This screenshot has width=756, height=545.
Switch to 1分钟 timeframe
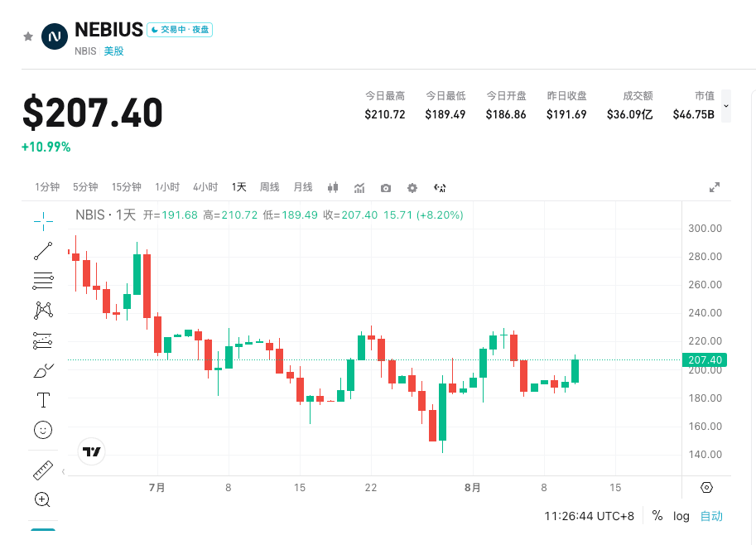pos(47,187)
